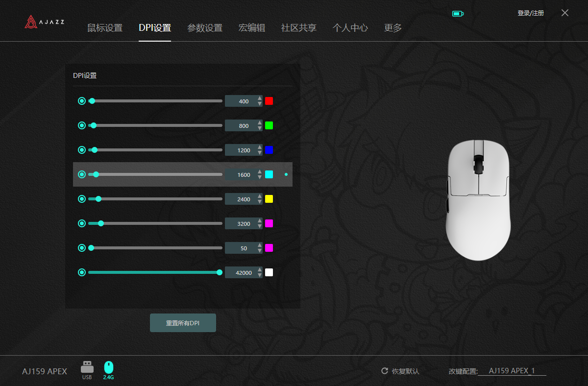Click the 42000 DPI slider handle
This screenshot has width=588, height=386.
pos(220,272)
